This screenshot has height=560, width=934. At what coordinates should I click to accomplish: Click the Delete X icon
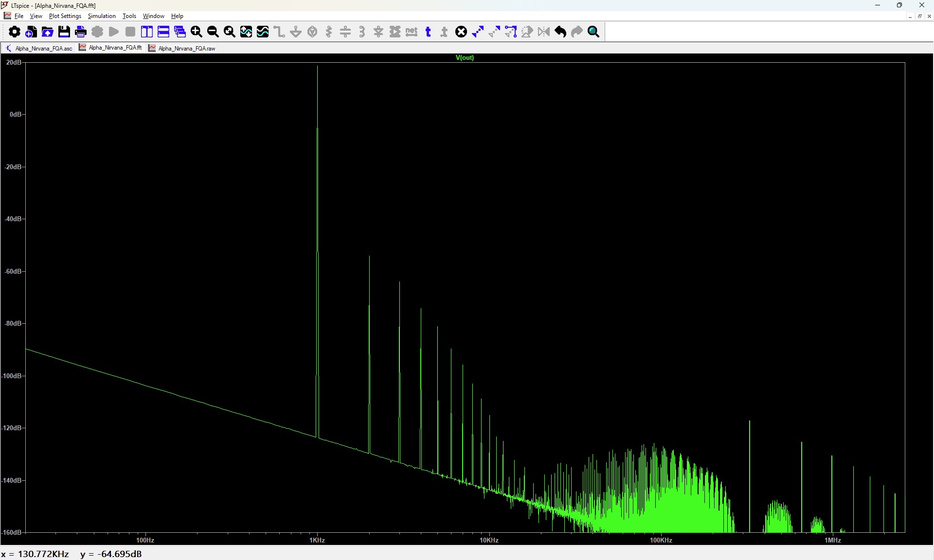(461, 32)
